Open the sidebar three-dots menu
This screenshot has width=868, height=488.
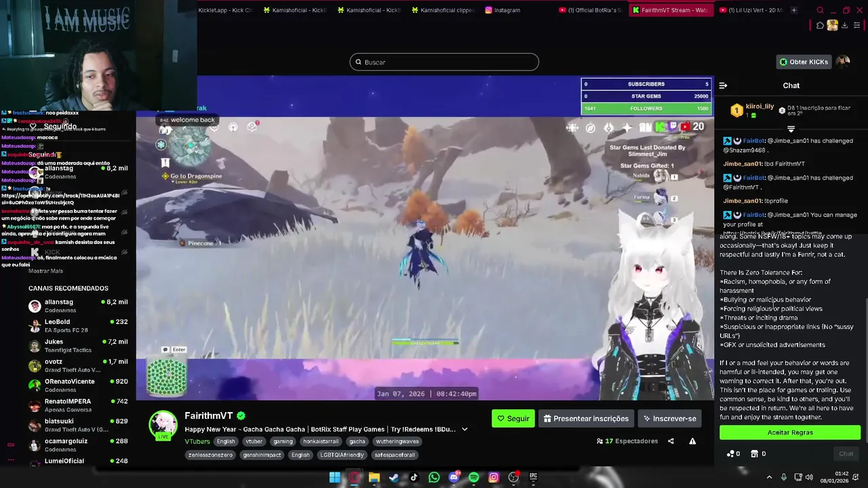coord(11,459)
